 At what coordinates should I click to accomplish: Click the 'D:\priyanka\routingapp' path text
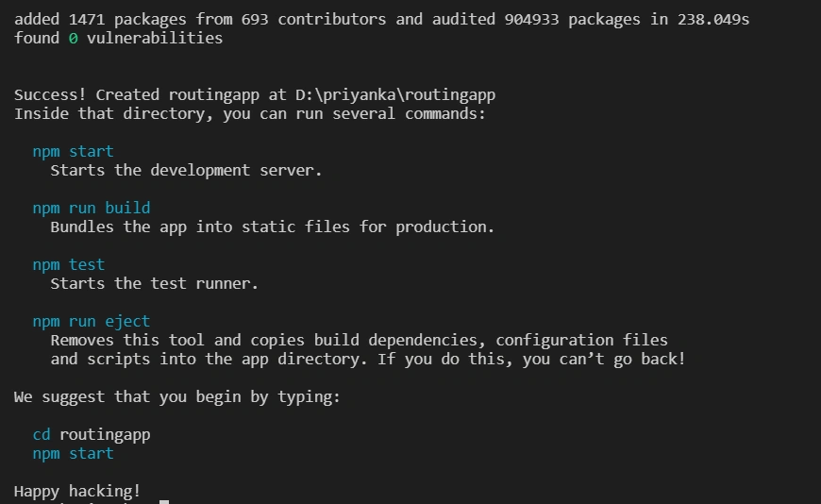click(x=395, y=94)
